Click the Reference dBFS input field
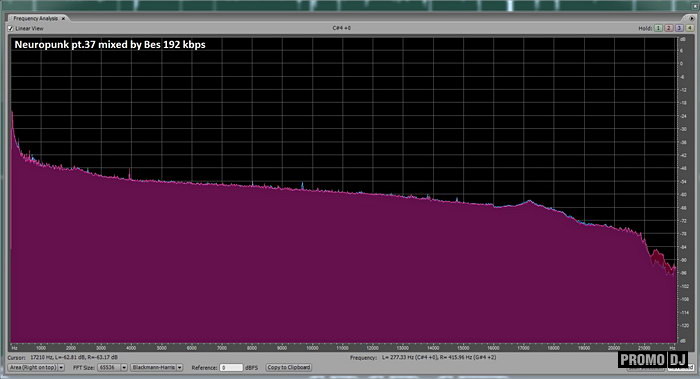This screenshot has width=700, height=379. coord(231,368)
